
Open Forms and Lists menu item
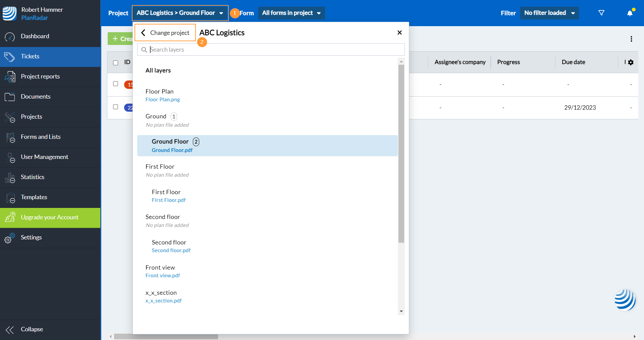(41, 137)
